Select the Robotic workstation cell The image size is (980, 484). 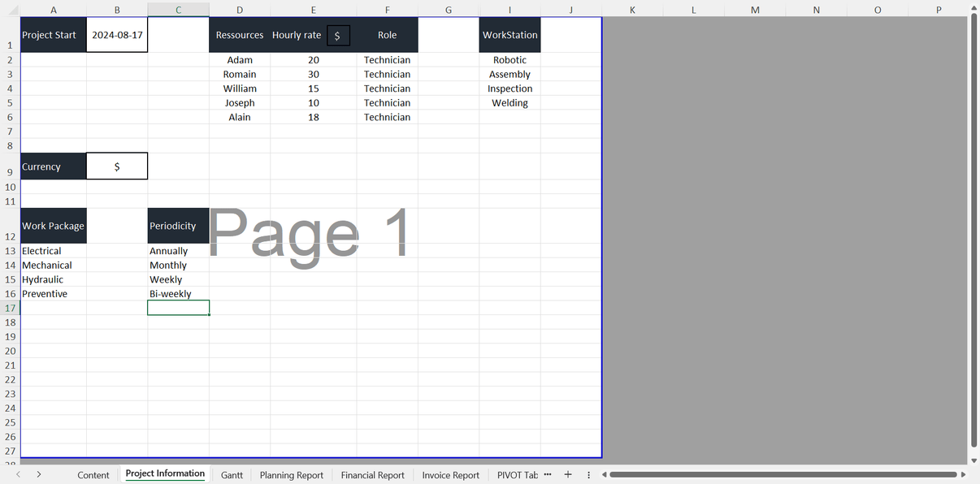tap(510, 59)
